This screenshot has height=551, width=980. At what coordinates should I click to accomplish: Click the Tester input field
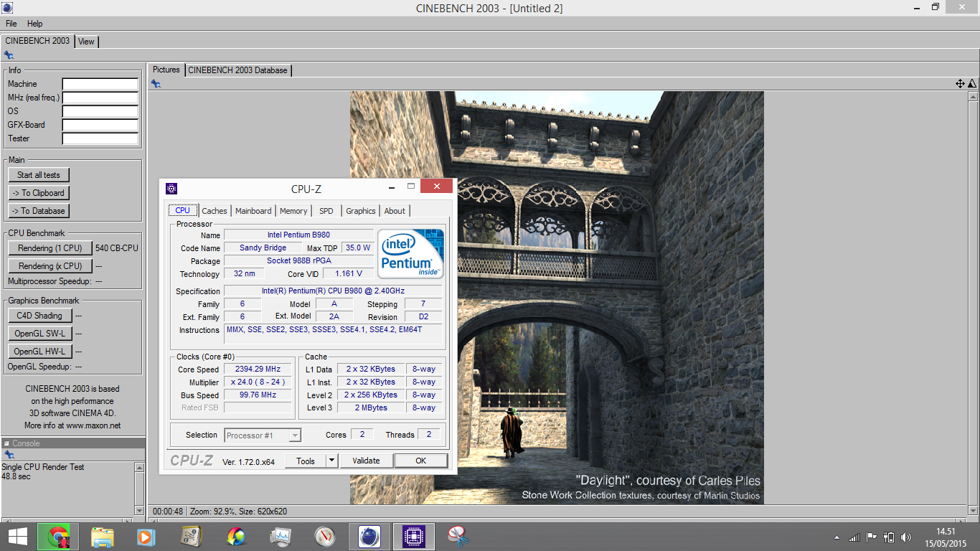coord(100,138)
